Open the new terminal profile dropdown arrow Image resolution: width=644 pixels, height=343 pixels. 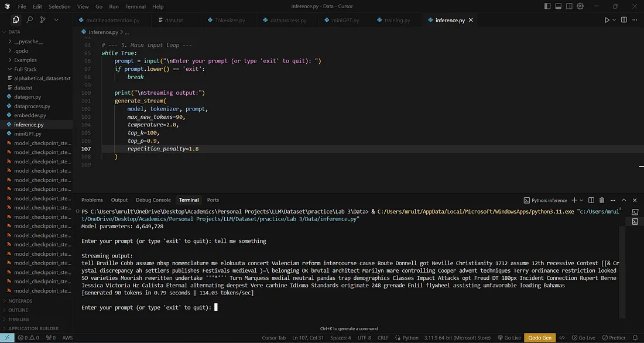[x=581, y=200]
